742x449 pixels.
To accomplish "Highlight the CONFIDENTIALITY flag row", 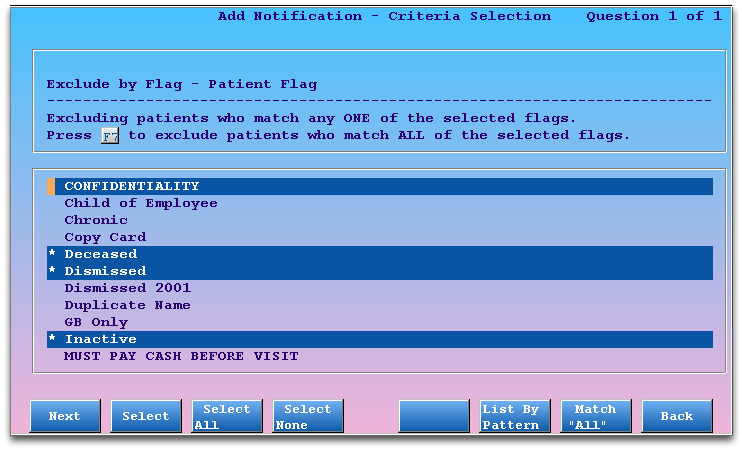I will pyautogui.click(x=380, y=186).
